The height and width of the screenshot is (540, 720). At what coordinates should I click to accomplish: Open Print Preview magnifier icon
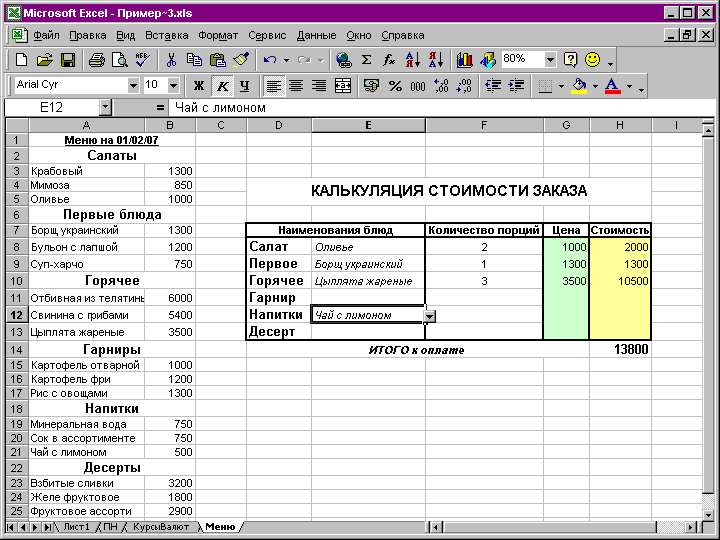[119, 60]
